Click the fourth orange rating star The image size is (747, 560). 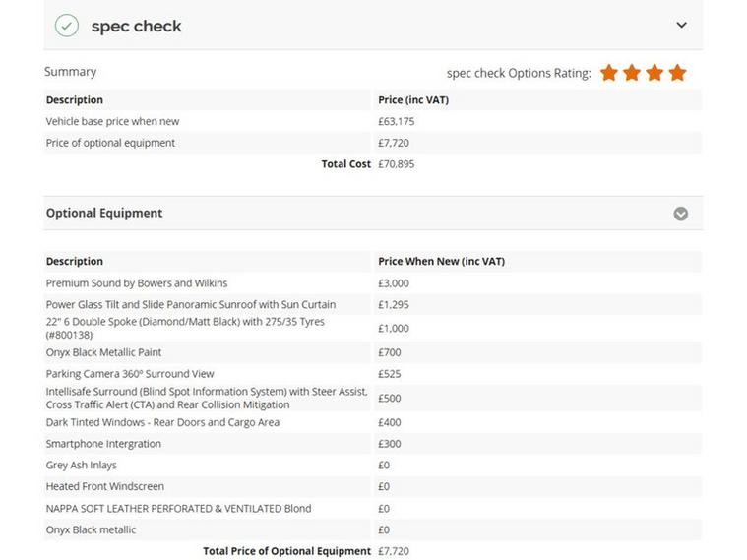click(x=677, y=73)
